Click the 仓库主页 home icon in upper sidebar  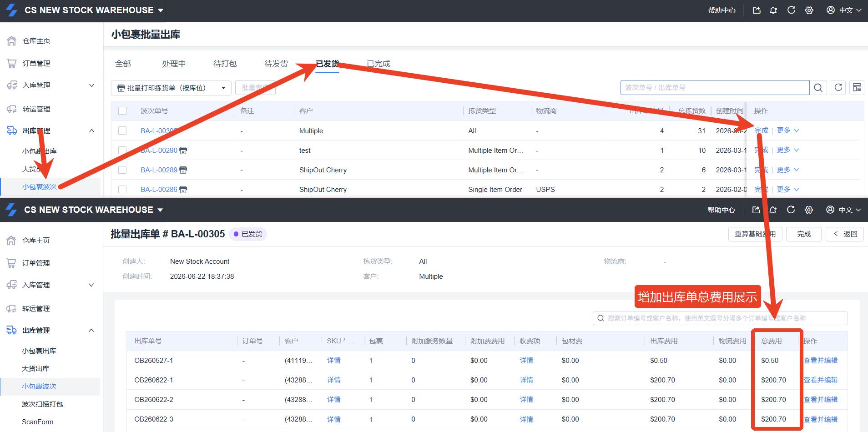12,41
